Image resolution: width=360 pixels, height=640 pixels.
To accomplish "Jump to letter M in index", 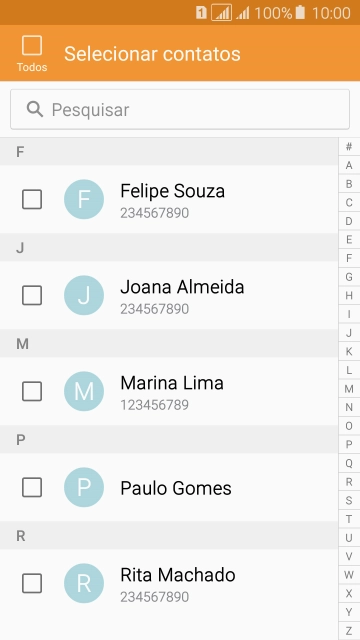I will click(x=349, y=389).
